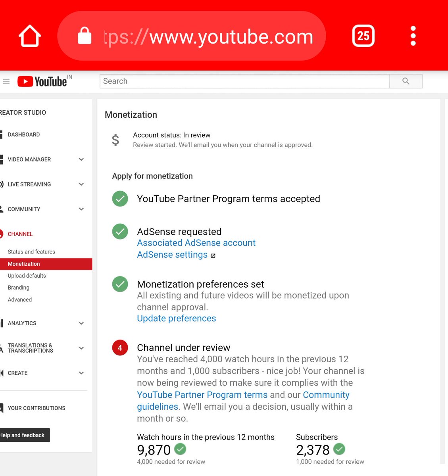Open the YouTube hamburger guide menu
Screen dimensions: 448x476
point(6,81)
